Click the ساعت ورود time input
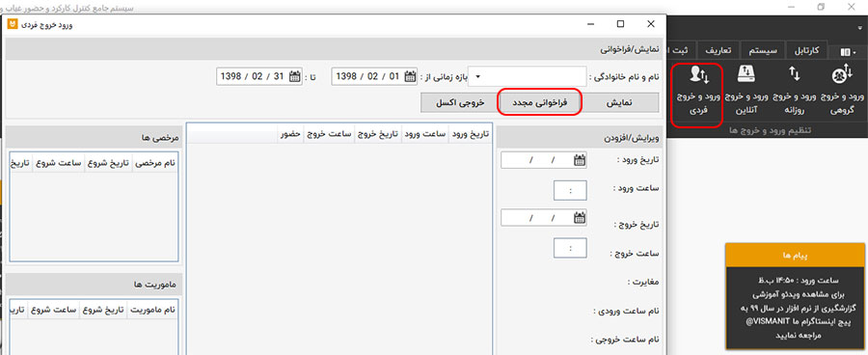This screenshot has width=868, height=355. [x=570, y=190]
